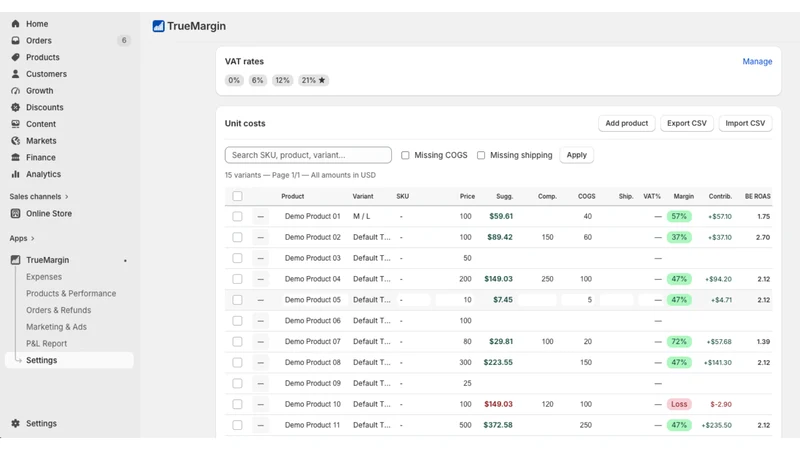Screen dimensions: 800x450
Task: Expand the Apps section
Action: tap(22, 238)
